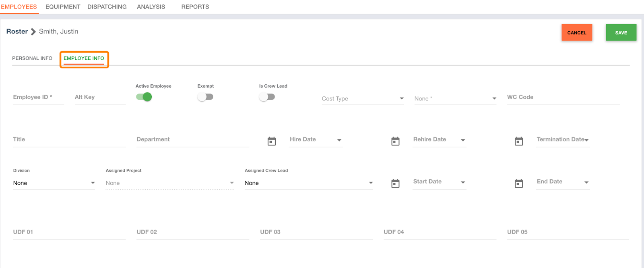Enable the Is Crew Lead switch
The image size is (644, 268).
click(x=267, y=97)
